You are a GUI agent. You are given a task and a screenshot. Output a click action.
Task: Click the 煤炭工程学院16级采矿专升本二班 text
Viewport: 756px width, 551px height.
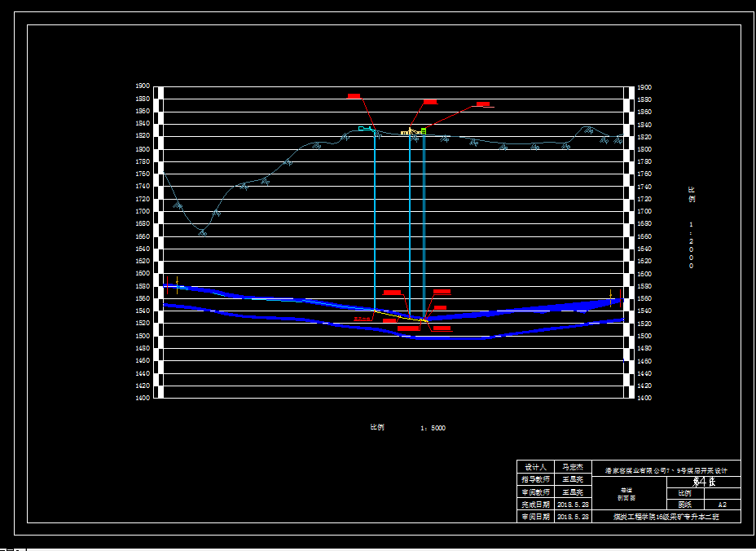(666, 517)
